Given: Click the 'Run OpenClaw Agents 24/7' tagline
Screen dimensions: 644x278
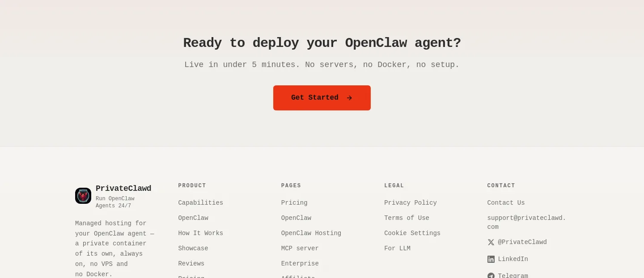Looking at the screenshot, I should 115,202.
